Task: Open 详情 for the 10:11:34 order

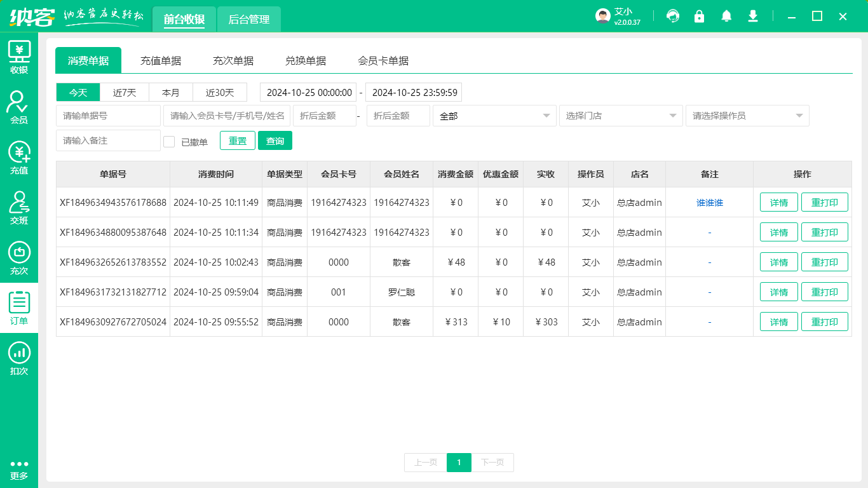Action: (779, 233)
